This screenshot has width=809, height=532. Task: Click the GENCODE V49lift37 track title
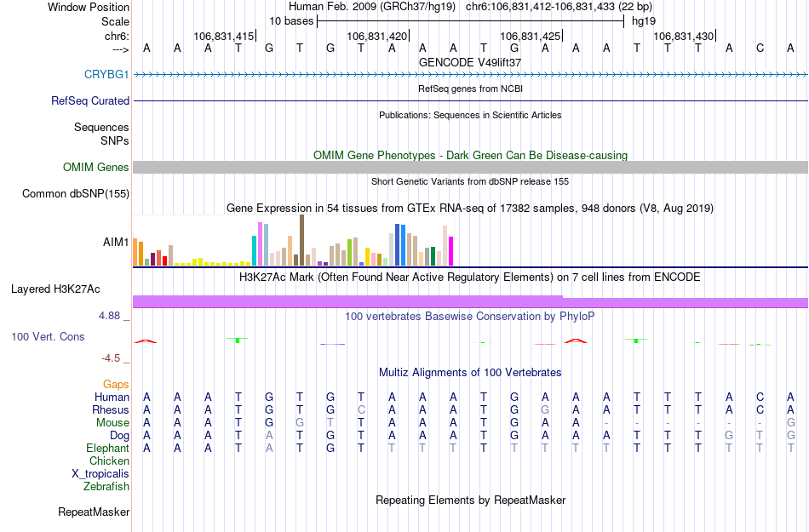click(x=470, y=62)
